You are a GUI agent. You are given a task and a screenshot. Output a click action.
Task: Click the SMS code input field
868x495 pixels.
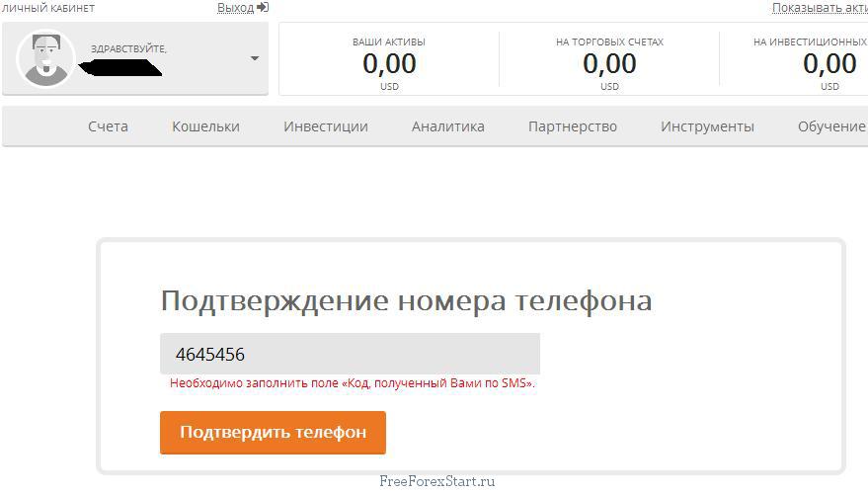pyautogui.click(x=350, y=354)
